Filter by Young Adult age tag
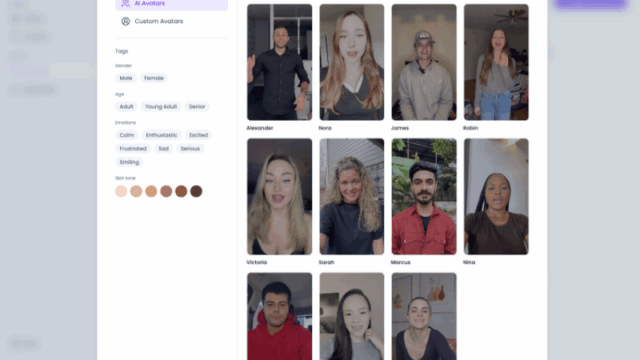 tap(161, 107)
